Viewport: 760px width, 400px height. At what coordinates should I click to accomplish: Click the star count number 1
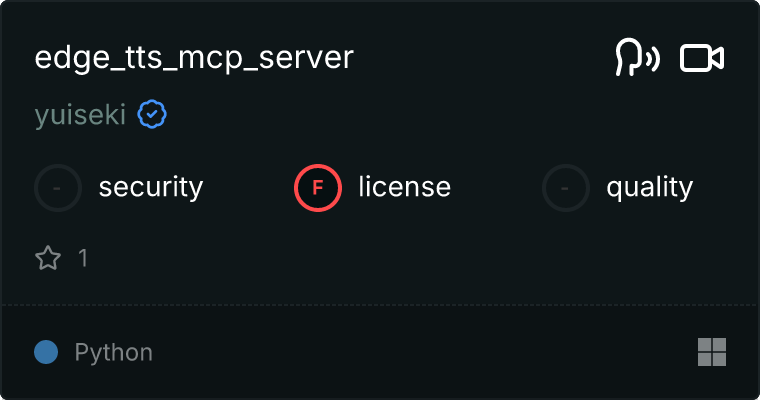coord(83,258)
